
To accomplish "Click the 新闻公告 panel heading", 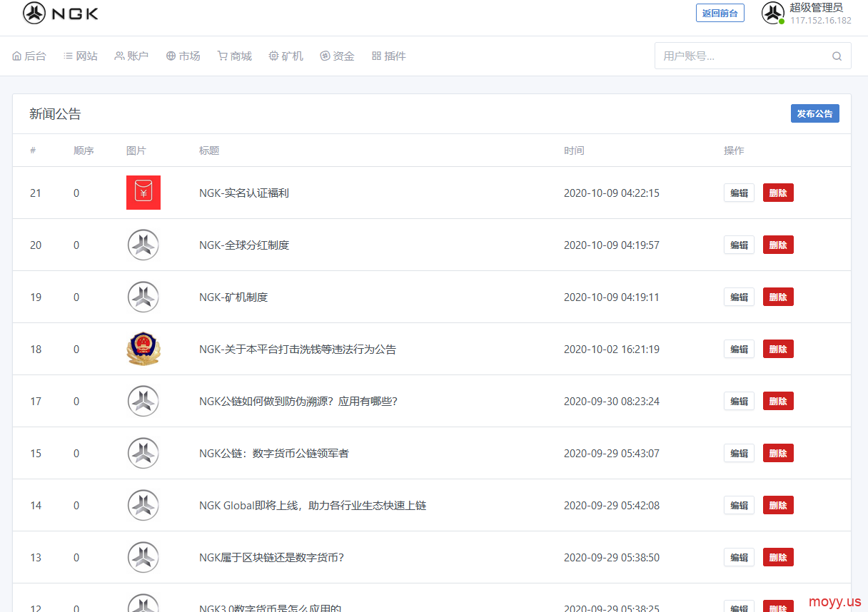I will pos(55,113).
